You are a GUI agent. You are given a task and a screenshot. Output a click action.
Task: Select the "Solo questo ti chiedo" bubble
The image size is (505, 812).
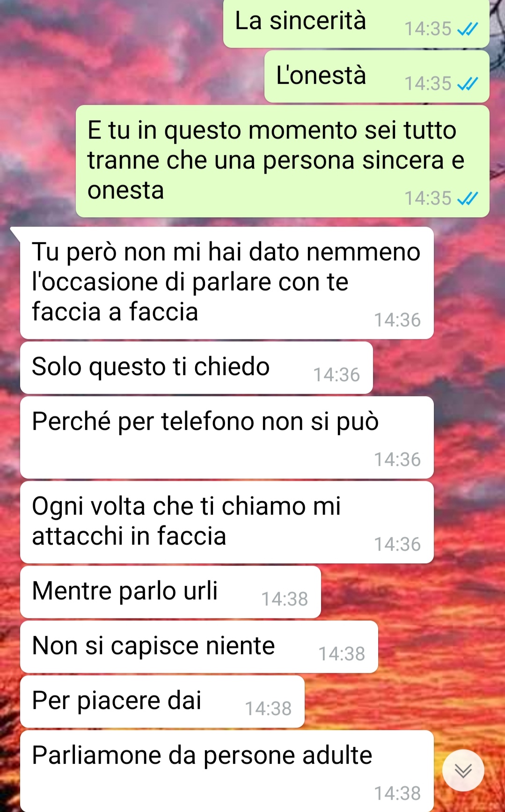tap(197, 368)
